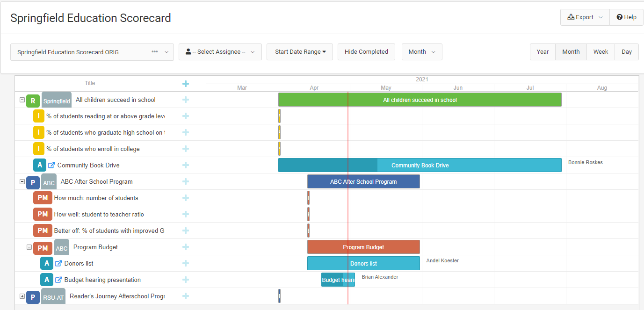Select How well: student to teacher ratio
The width and height of the screenshot is (644, 310).
pyautogui.click(x=99, y=214)
